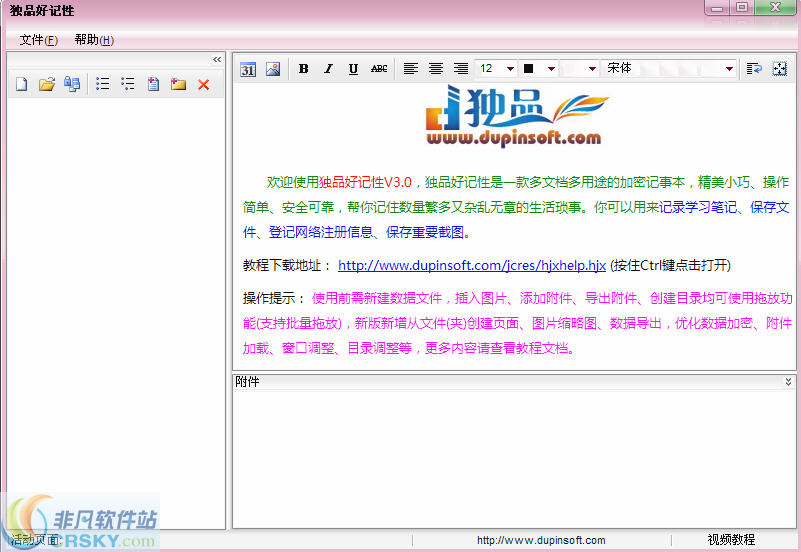Click the 视频教程 status bar link
The image size is (801, 552).
click(x=731, y=540)
